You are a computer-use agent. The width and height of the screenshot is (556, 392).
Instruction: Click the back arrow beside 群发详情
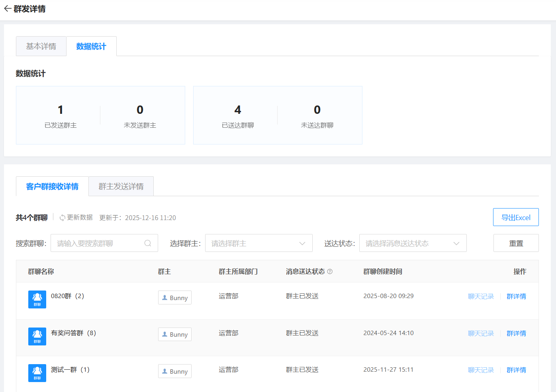tap(8, 9)
